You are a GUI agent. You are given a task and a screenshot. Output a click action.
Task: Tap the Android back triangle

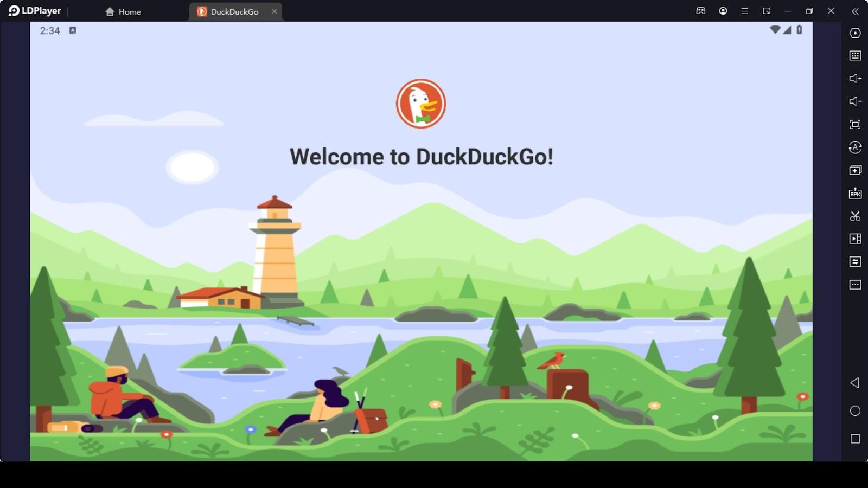coord(855,383)
